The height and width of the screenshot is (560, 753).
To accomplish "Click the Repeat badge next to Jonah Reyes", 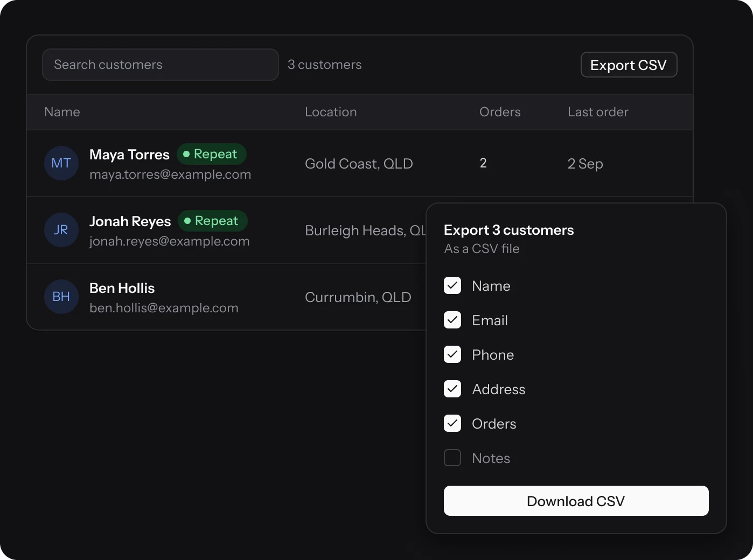I will [x=212, y=221].
